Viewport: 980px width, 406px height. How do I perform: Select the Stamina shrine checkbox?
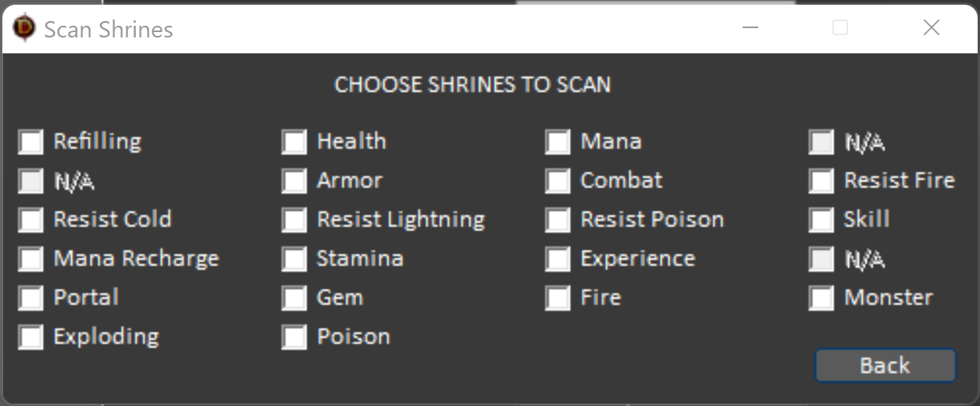(x=294, y=259)
